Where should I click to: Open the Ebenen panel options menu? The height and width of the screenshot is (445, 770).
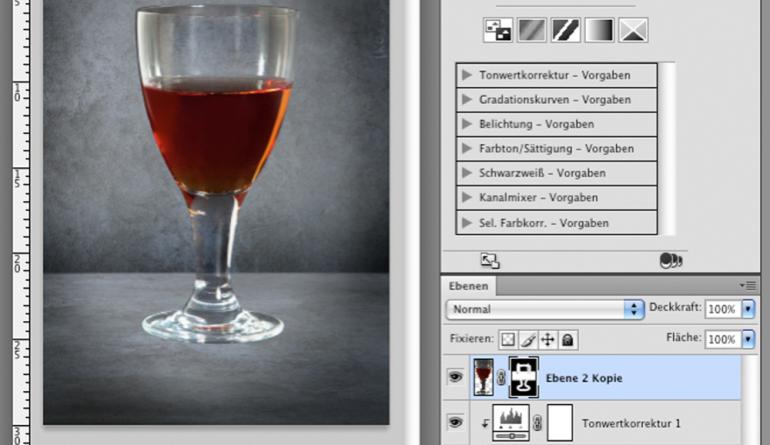749,285
